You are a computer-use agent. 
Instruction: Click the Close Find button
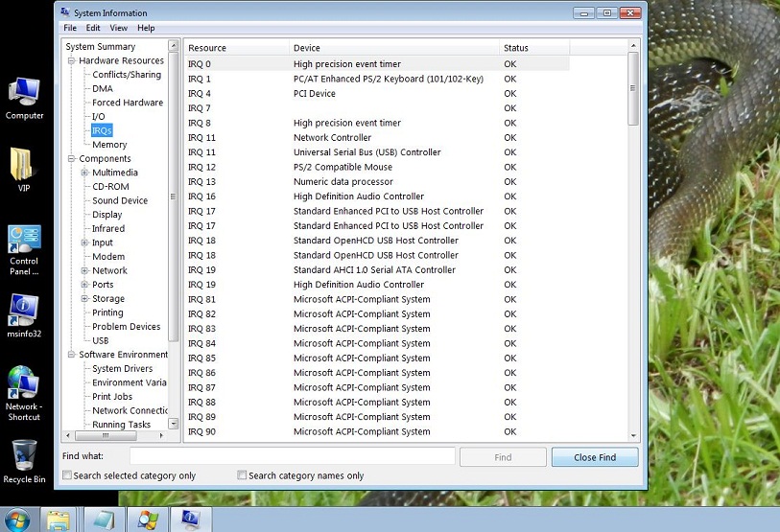[x=595, y=457]
